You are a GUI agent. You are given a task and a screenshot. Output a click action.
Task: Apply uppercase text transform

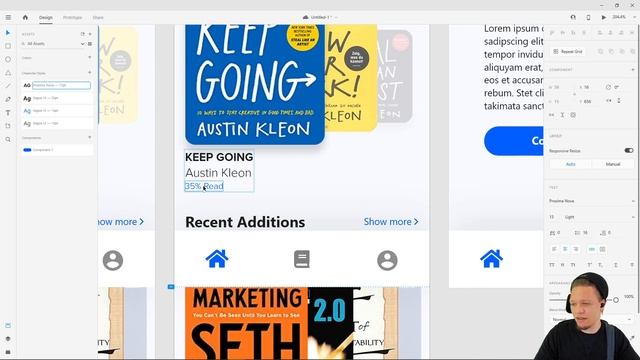[x=552, y=265]
